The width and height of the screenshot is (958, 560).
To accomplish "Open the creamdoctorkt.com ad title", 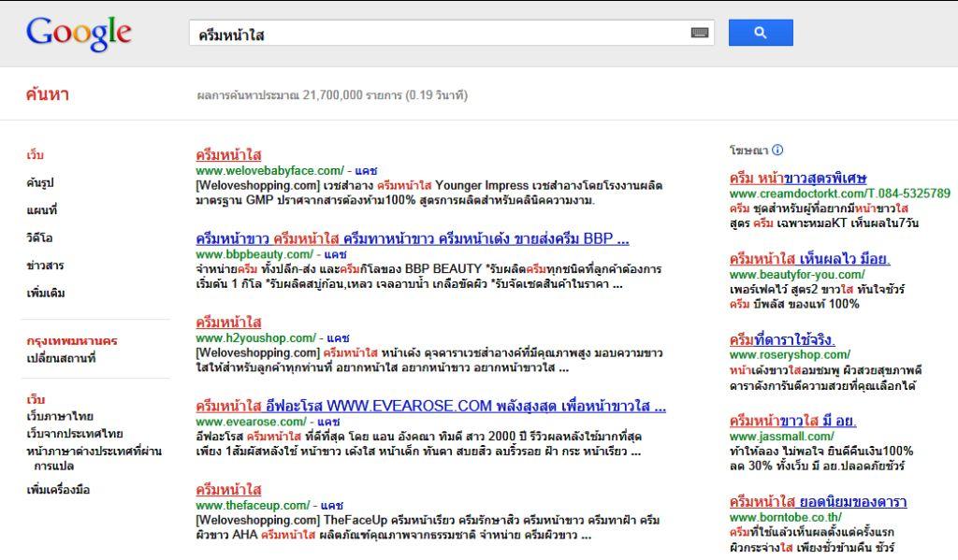I will pos(797,178).
